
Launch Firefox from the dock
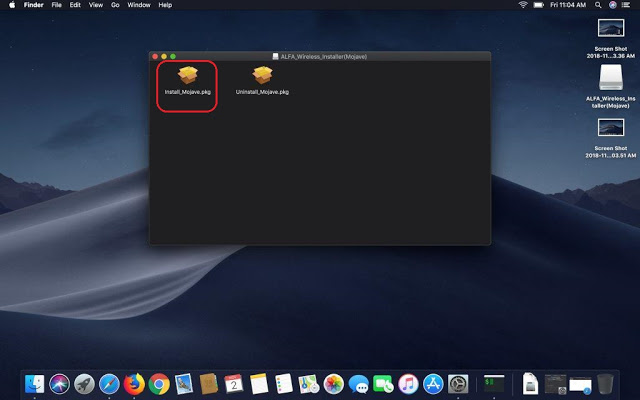(135, 382)
